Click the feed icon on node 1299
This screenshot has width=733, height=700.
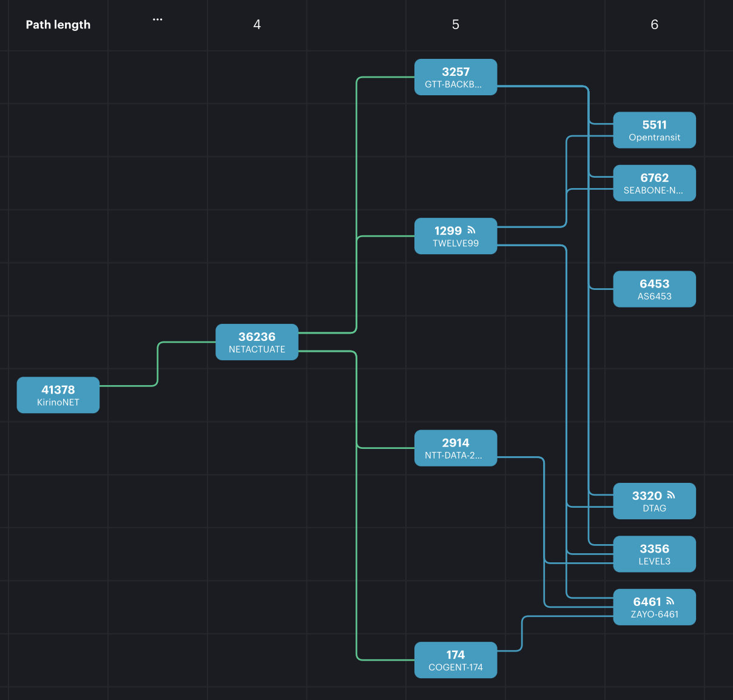tap(471, 231)
